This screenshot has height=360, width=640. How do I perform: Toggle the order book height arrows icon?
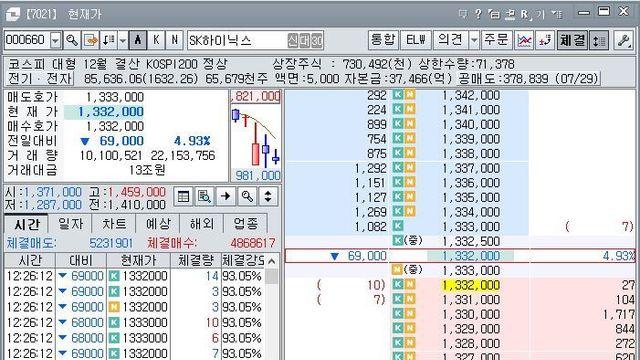tap(599, 40)
